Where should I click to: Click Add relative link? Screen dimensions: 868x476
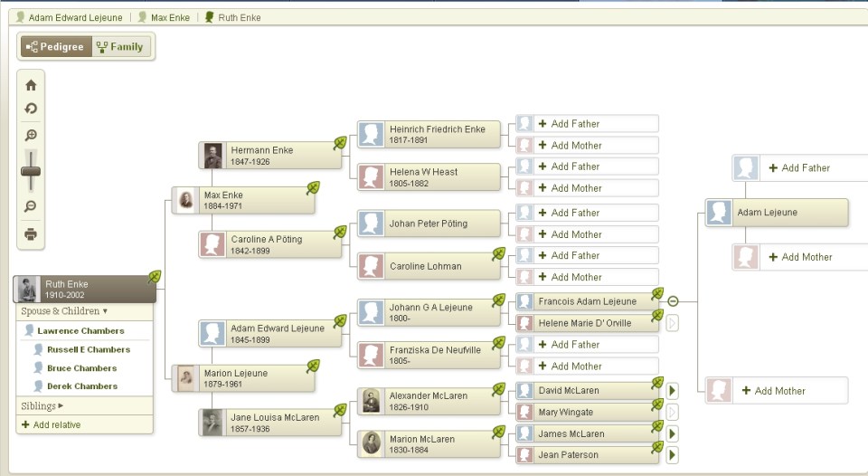[51, 424]
